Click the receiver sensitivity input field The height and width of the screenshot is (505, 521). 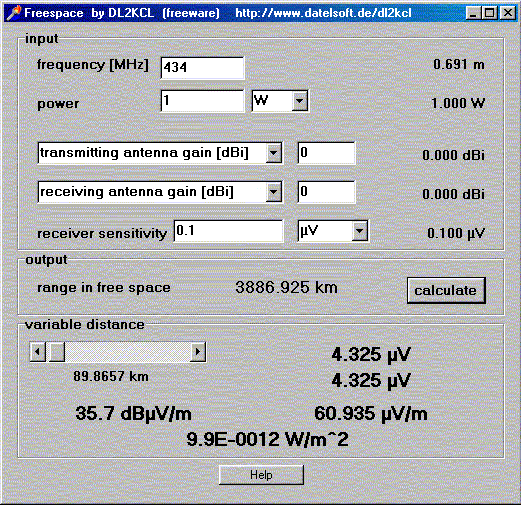228,231
